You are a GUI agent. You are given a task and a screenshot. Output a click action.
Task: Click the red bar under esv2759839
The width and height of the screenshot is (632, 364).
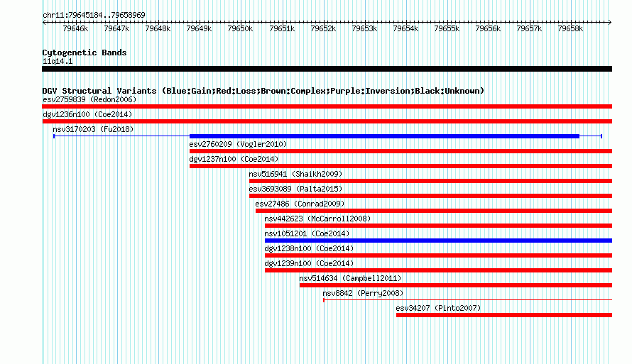pos(327,106)
